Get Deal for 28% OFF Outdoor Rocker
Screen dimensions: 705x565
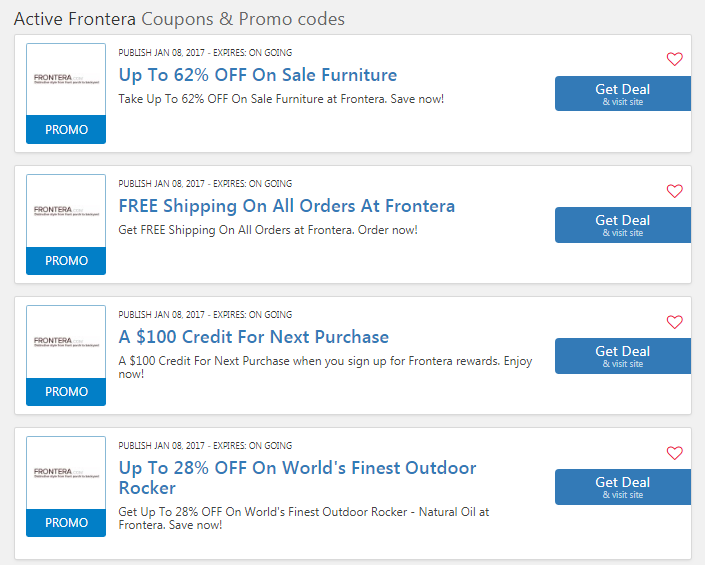coord(623,487)
